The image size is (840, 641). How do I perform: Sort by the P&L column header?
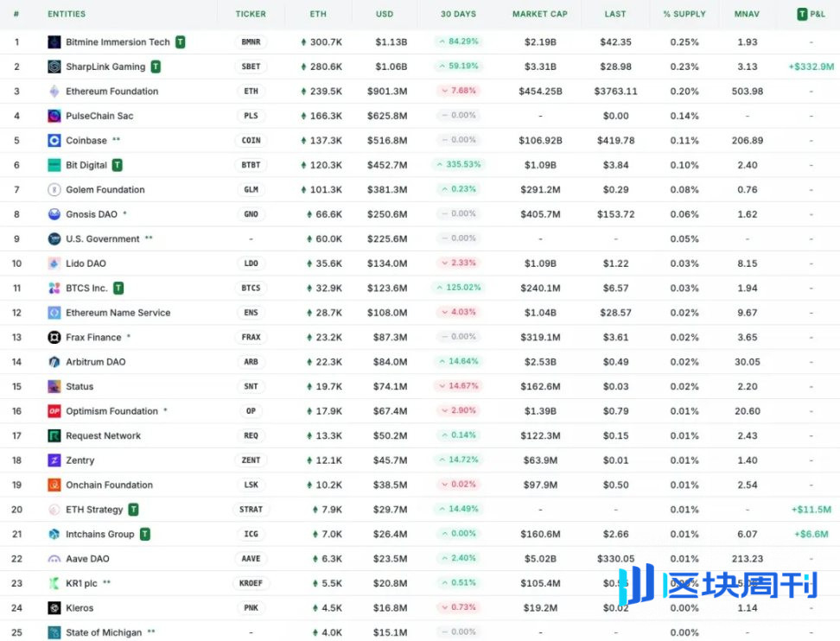point(811,14)
